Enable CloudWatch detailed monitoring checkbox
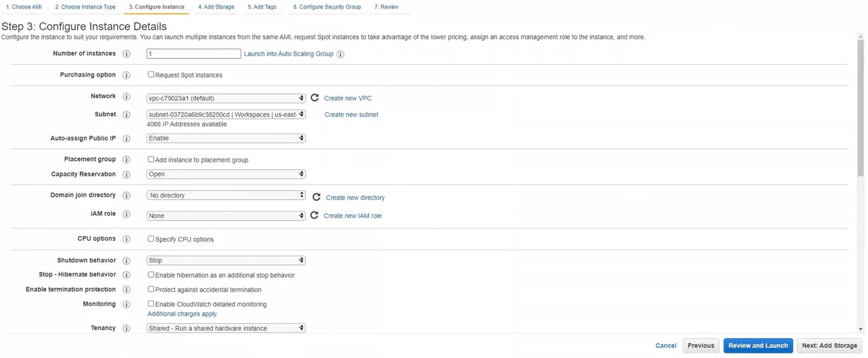This screenshot has width=868, height=358. pos(151,303)
